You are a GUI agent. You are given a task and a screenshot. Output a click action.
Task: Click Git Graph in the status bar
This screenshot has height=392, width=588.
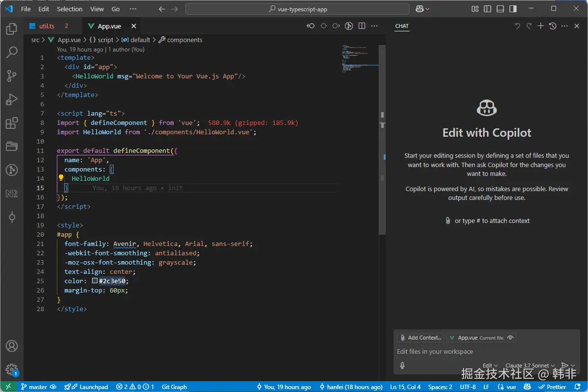[174, 387]
